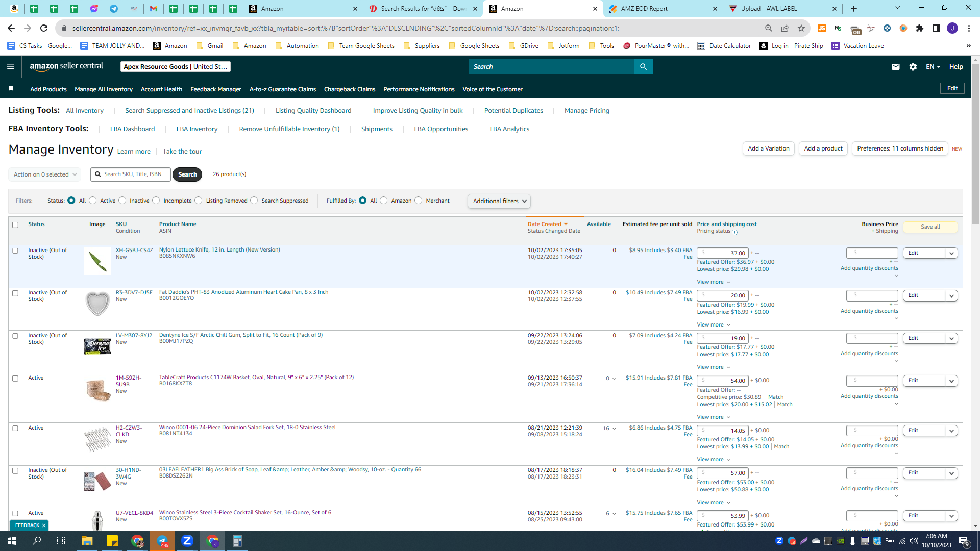Open the Chrome side panel icon

pyautogui.click(x=936, y=28)
